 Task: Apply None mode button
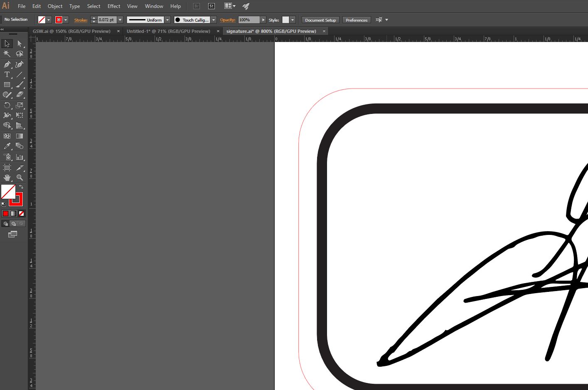click(21, 213)
